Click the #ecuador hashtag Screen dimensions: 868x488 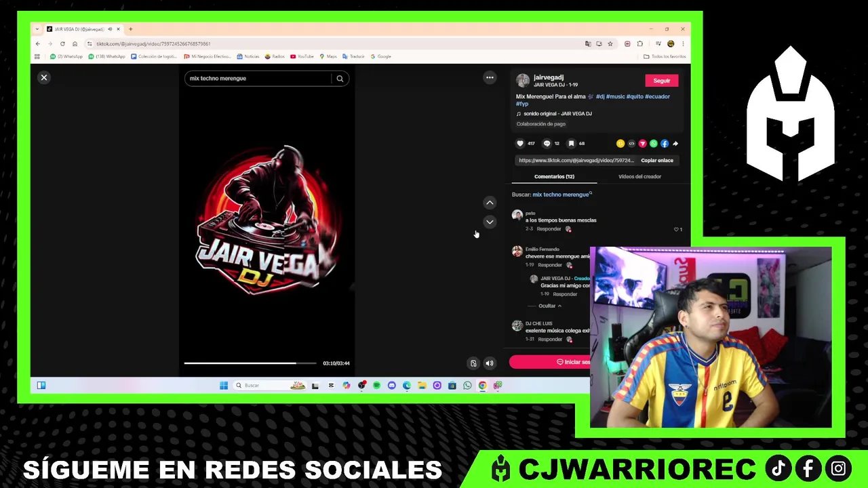click(x=657, y=96)
